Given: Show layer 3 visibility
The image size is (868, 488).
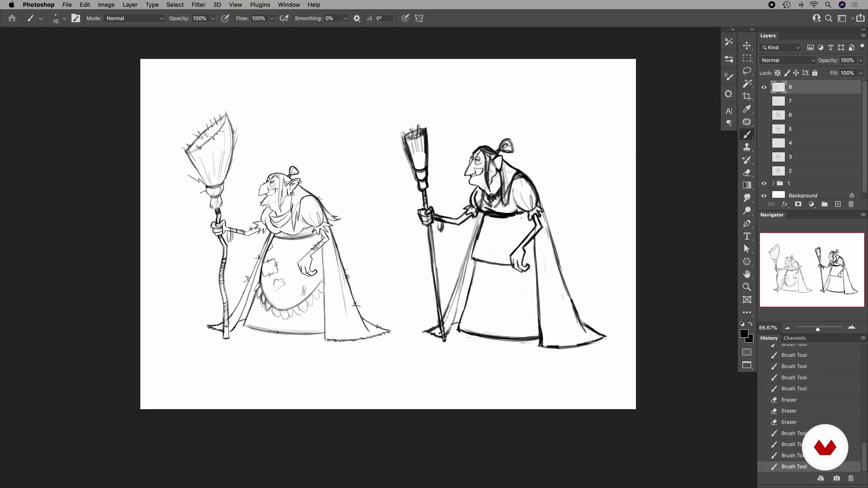Looking at the screenshot, I should tap(764, 157).
